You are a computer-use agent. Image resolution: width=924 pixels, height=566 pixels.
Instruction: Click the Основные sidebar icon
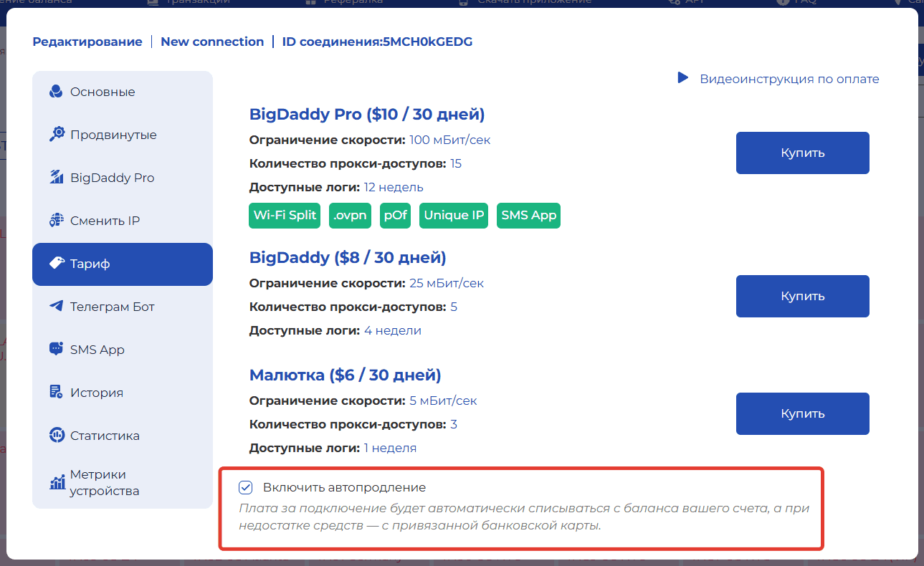[x=56, y=92]
